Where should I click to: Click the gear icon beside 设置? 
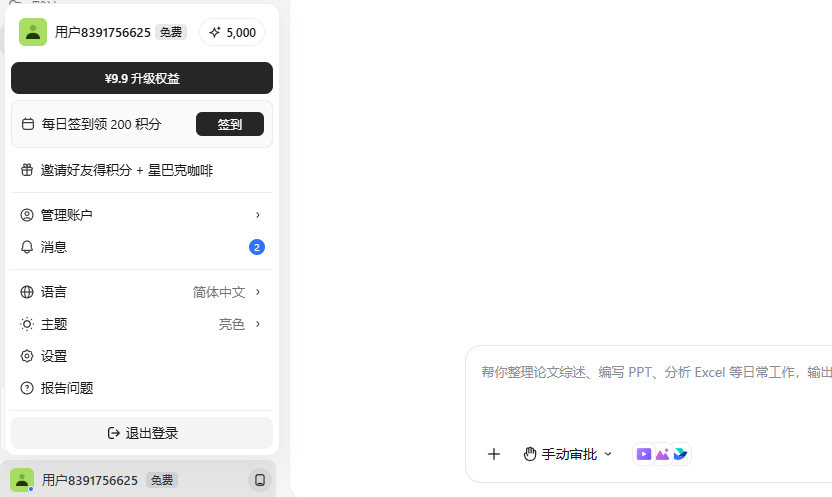coord(27,356)
